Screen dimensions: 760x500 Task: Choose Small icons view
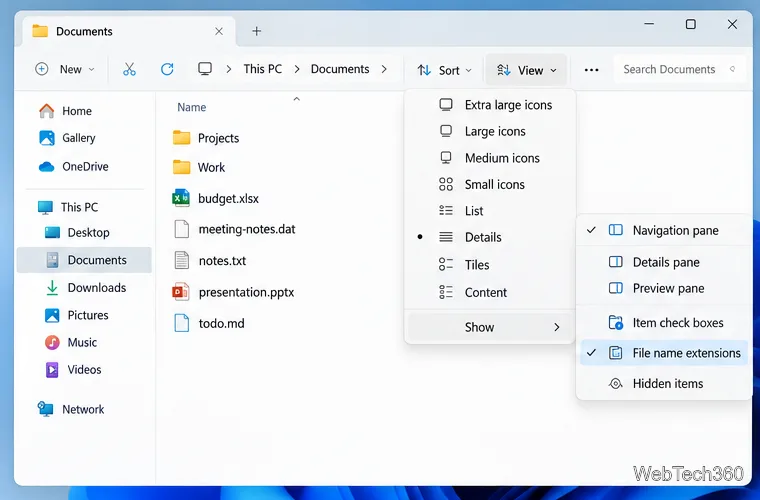point(490,185)
